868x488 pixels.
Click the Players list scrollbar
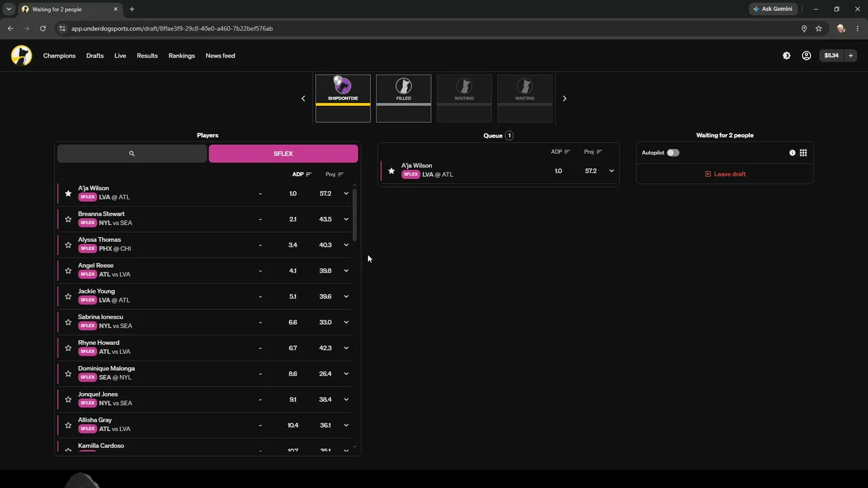pyautogui.click(x=354, y=214)
